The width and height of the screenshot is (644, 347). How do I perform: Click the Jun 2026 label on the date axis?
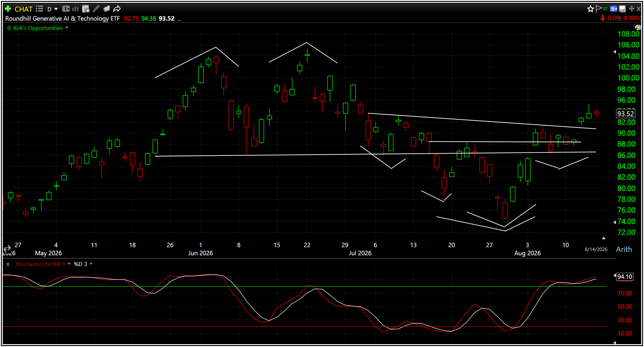click(201, 253)
